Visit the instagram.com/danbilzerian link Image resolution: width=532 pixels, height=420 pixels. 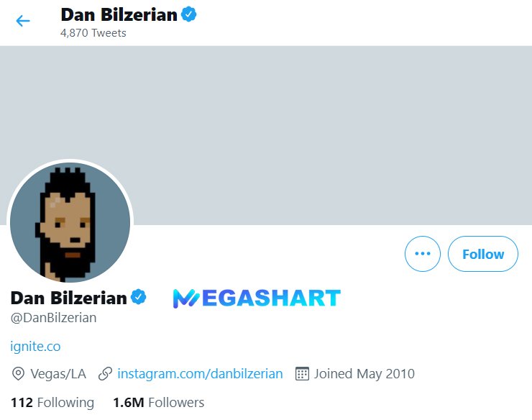tap(200, 374)
